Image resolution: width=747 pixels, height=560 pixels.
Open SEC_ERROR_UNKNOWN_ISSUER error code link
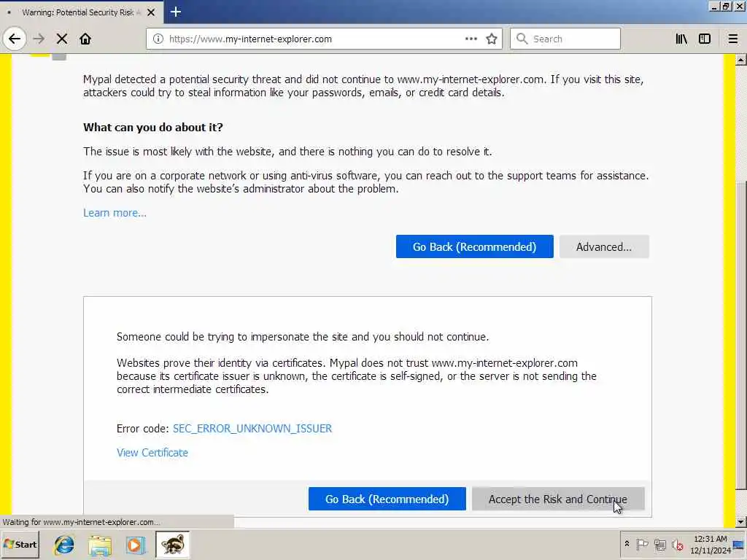point(252,429)
